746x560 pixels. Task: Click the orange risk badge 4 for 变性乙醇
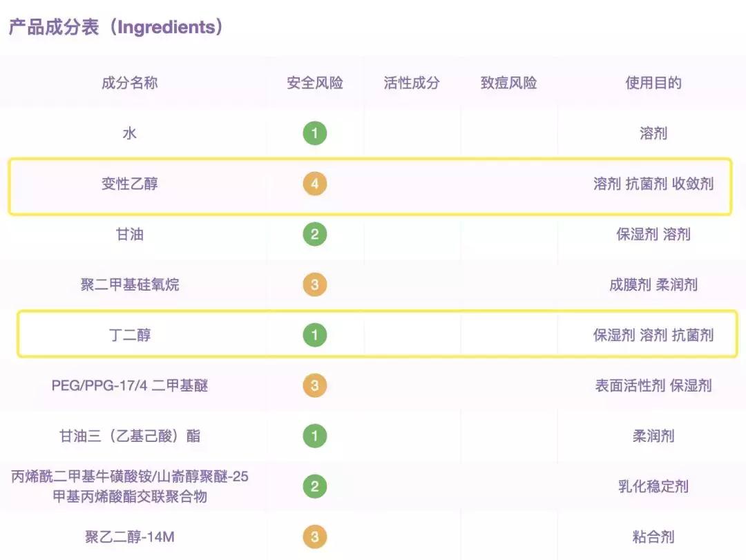tap(314, 184)
